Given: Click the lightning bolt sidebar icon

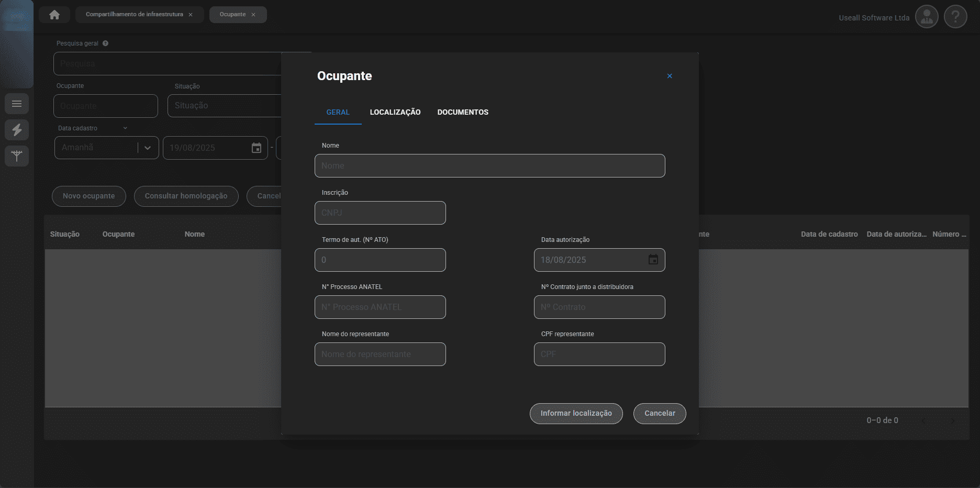Looking at the screenshot, I should [x=17, y=130].
